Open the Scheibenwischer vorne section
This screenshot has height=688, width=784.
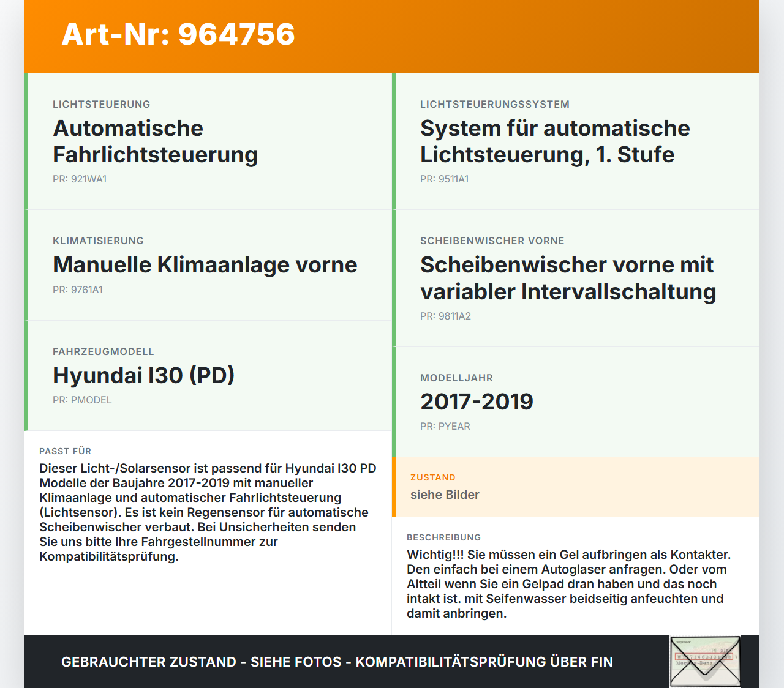click(x=568, y=278)
